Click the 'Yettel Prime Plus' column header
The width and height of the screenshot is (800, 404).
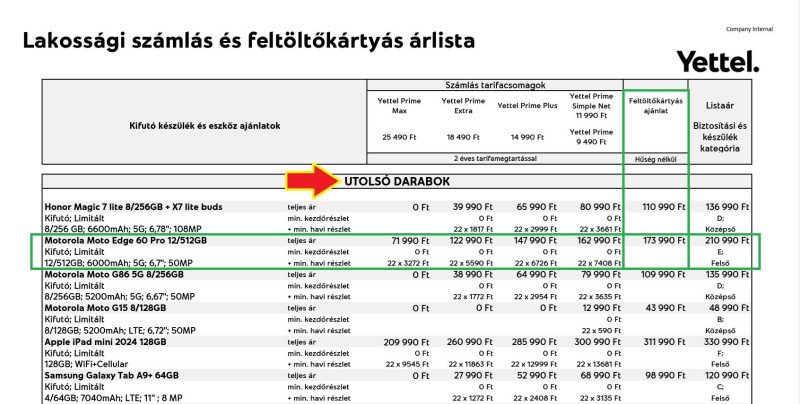[527, 106]
